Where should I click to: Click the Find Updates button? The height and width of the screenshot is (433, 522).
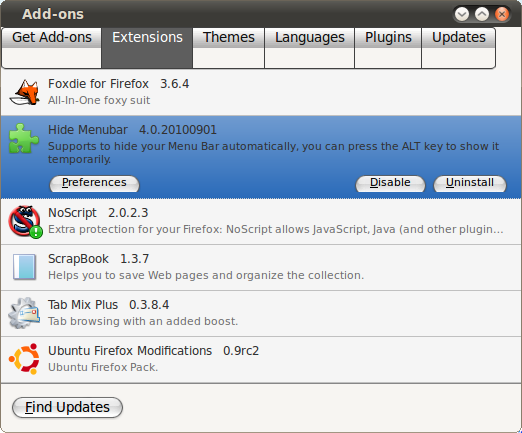(67, 407)
